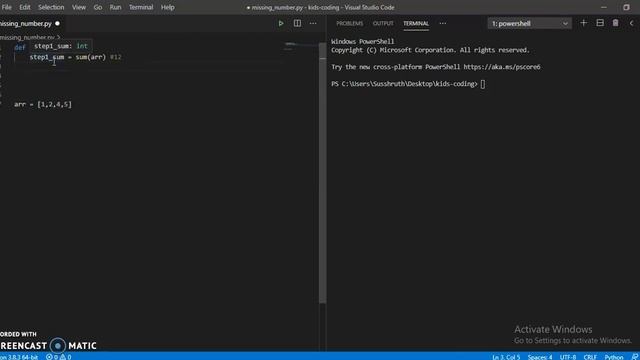The image size is (640, 360).
Task: Open the Selection menu
Action: [x=51, y=7]
